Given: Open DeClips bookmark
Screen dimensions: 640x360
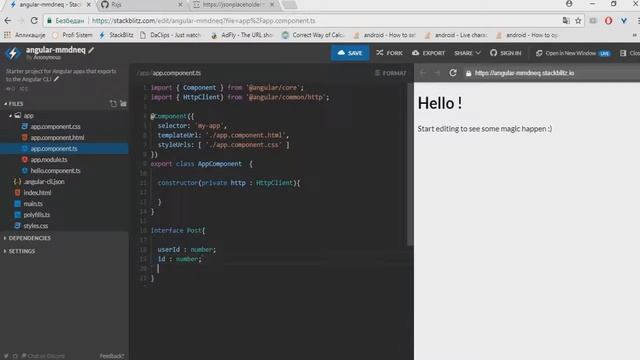Looking at the screenshot, I should click(x=171, y=35).
